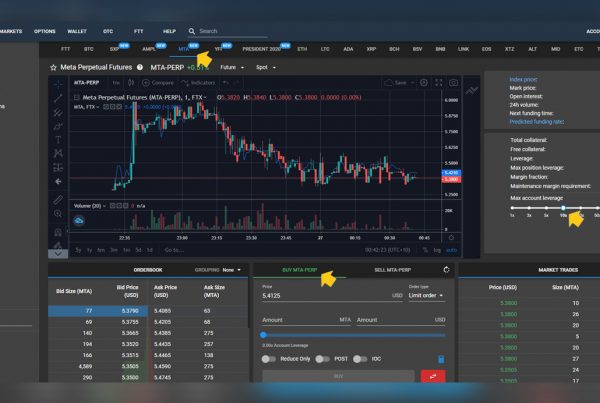600x403 pixels.
Task: Open the blue calculator icon
Action: point(441,359)
